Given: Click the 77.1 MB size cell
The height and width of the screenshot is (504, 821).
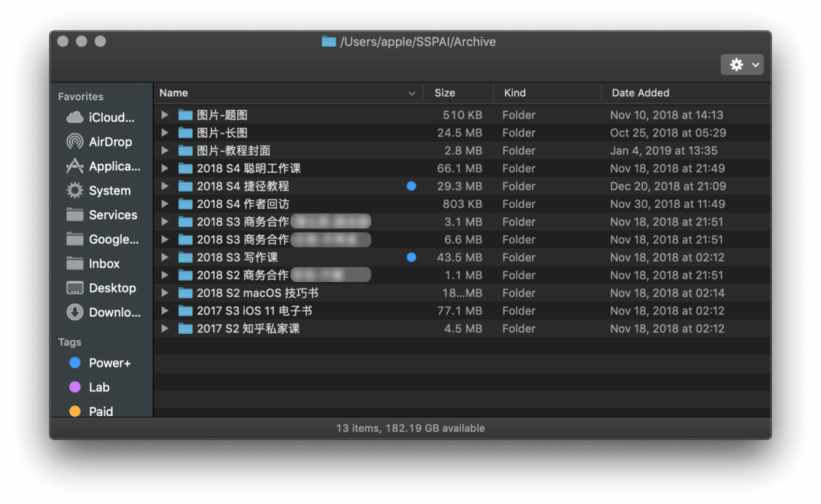Looking at the screenshot, I should 460,310.
